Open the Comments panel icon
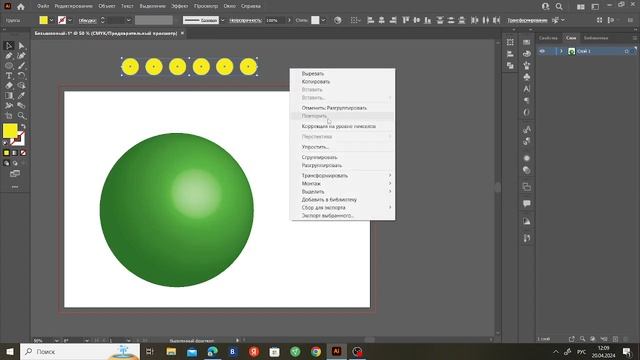The width and height of the screenshot is (640, 360). pos(527,203)
